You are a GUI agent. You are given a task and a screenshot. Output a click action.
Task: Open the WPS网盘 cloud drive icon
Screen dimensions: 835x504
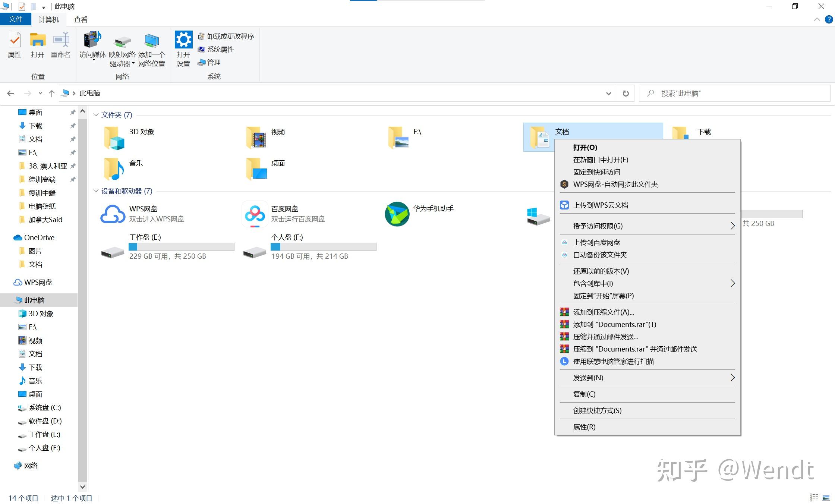coord(113,214)
